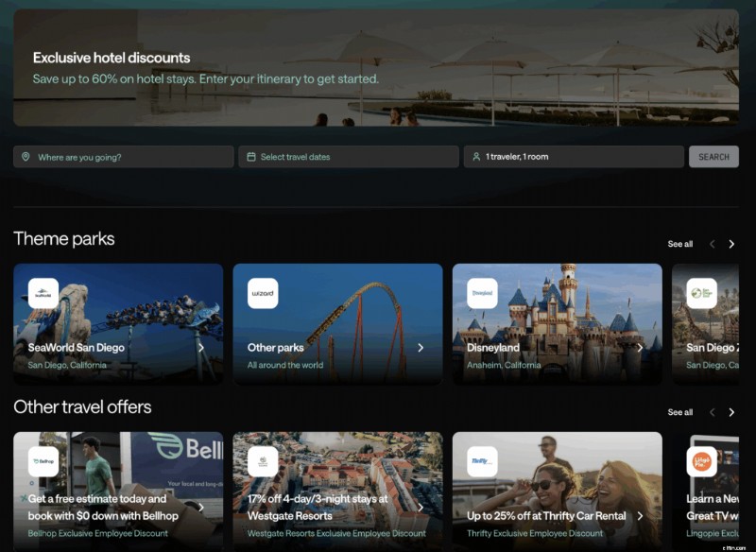Click Westgate Resorts Exclusive Employee Discount text
Screen dimensions: 756x552
tap(336, 533)
